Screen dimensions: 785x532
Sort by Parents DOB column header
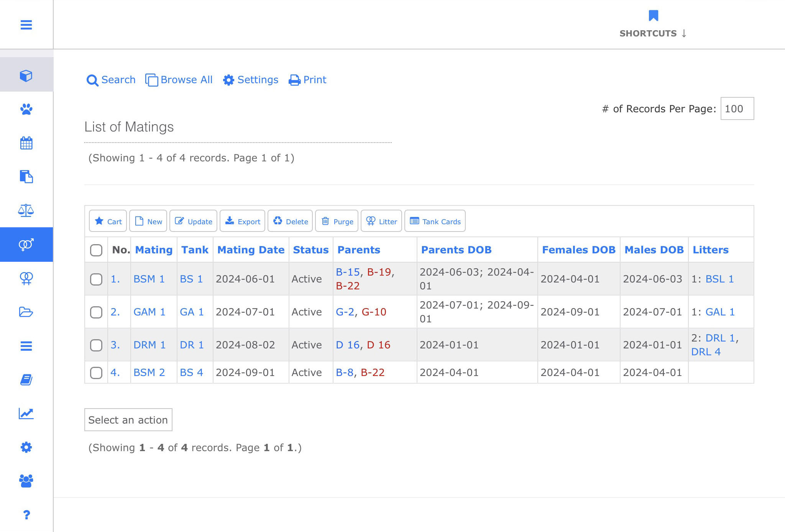(x=457, y=250)
